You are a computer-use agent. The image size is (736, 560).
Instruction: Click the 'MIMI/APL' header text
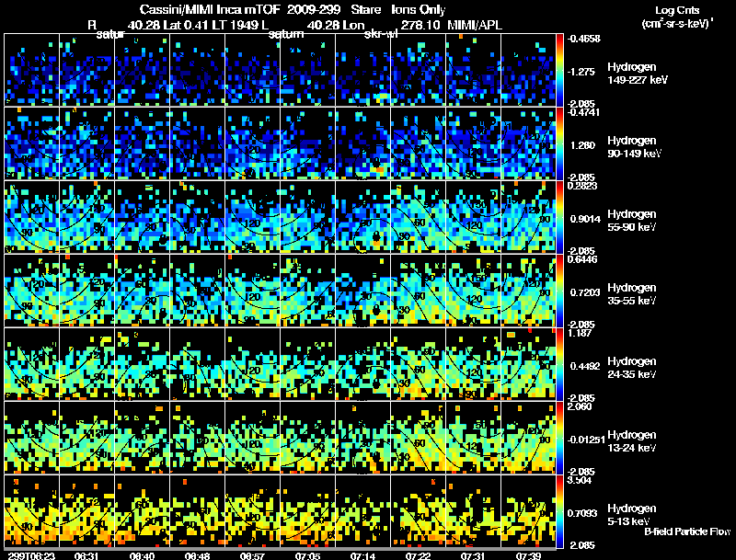(x=475, y=25)
